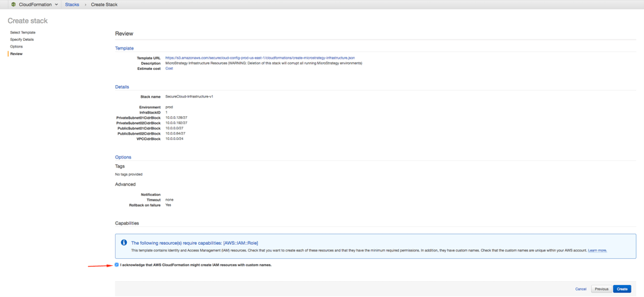Open the Options step in sidebar

(17, 47)
